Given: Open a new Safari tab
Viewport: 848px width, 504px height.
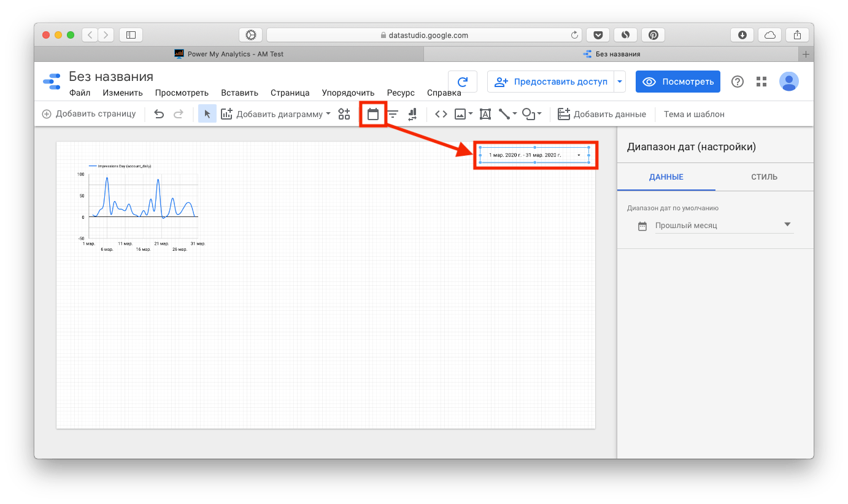Looking at the screenshot, I should pos(806,54).
